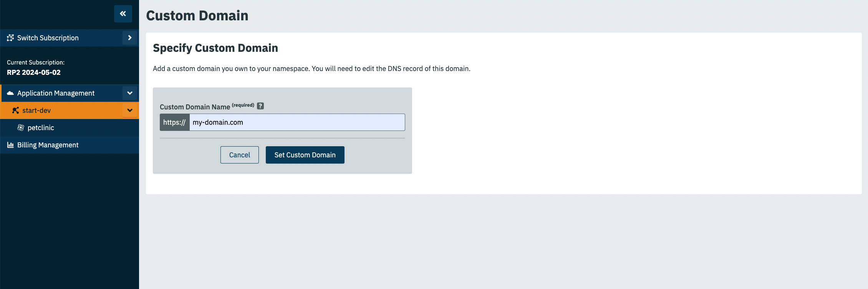Click the Cancel button
868x289 pixels.
pyautogui.click(x=240, y=155)
